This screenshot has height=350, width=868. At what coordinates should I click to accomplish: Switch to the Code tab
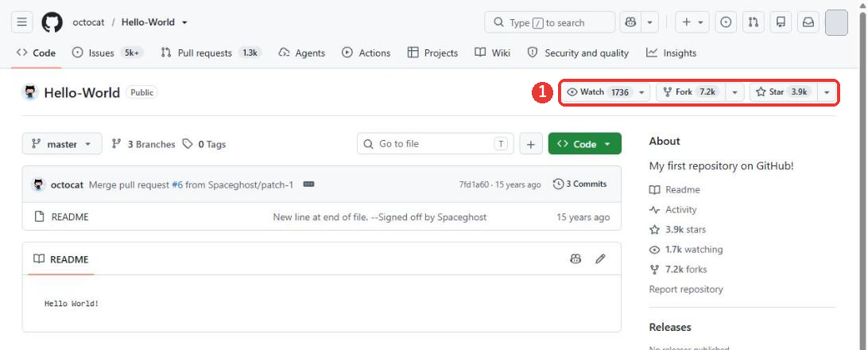(36, 53)
